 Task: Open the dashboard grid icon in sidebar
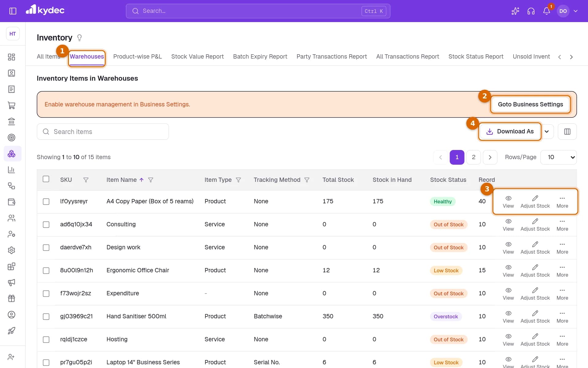(11, 57)
